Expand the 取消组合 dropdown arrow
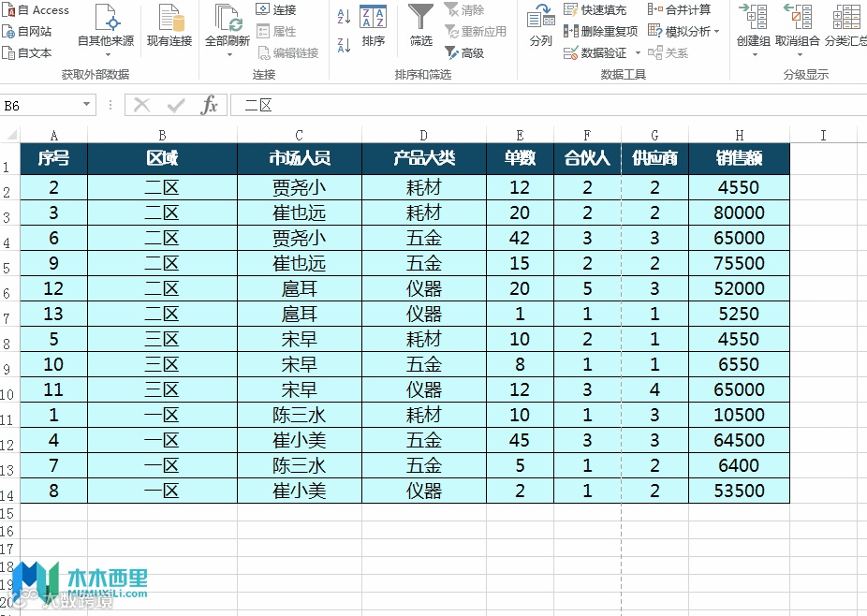The image size is (867, 616). pos(800,54)
